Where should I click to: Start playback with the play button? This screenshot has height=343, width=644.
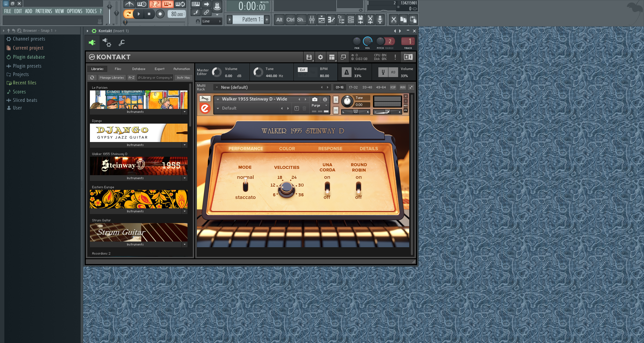click(139, 14)
